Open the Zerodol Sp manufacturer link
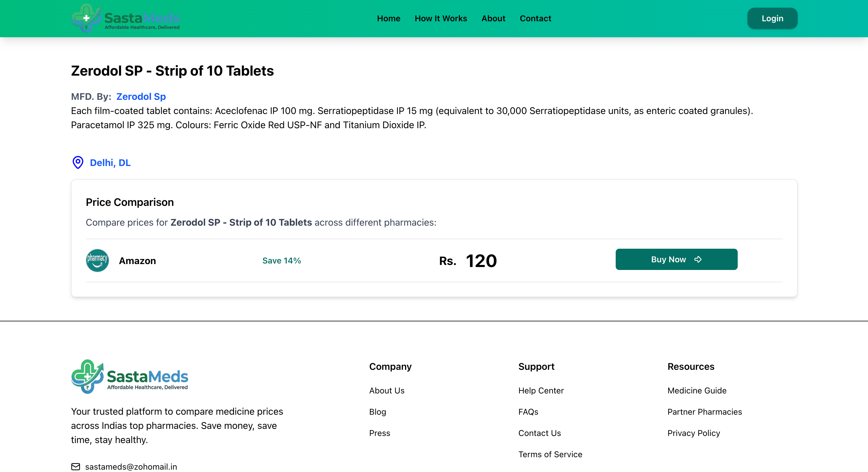 (141, 97)
